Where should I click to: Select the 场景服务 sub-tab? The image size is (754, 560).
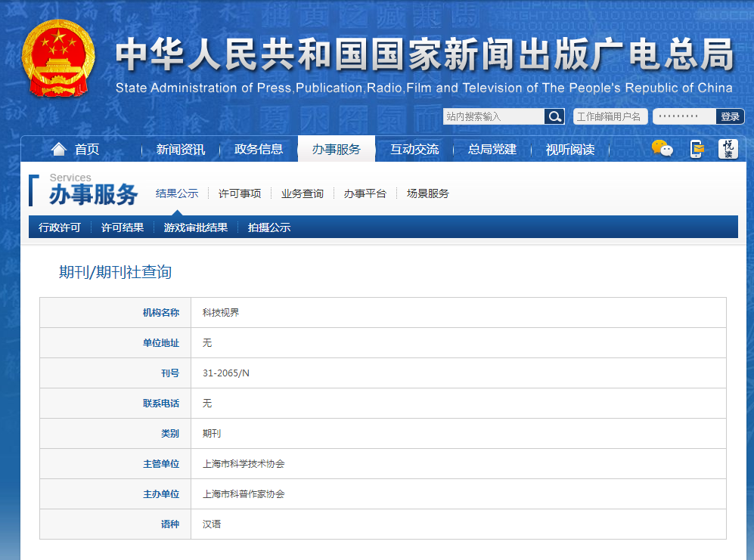tap(428, 193)
